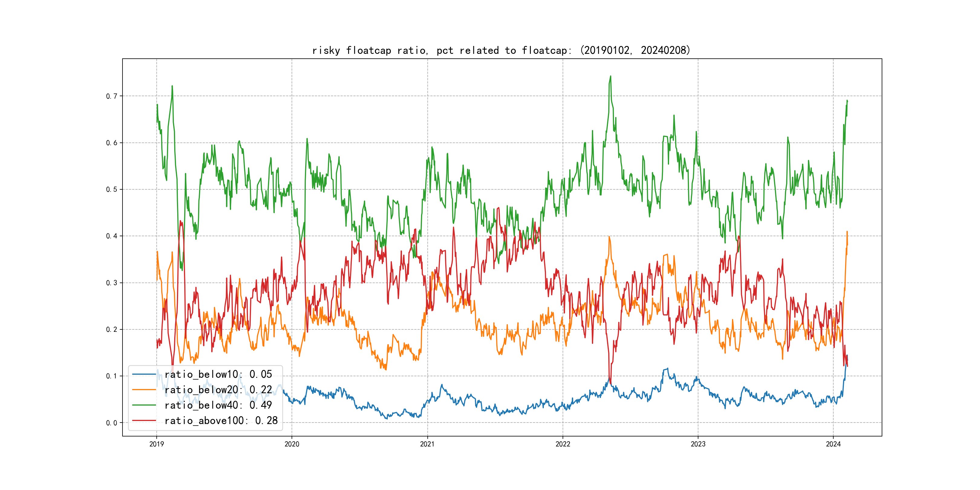Click the green line's highest peak in 2022
The width and height of the screenshot is (980, 490).
point(611,77)
